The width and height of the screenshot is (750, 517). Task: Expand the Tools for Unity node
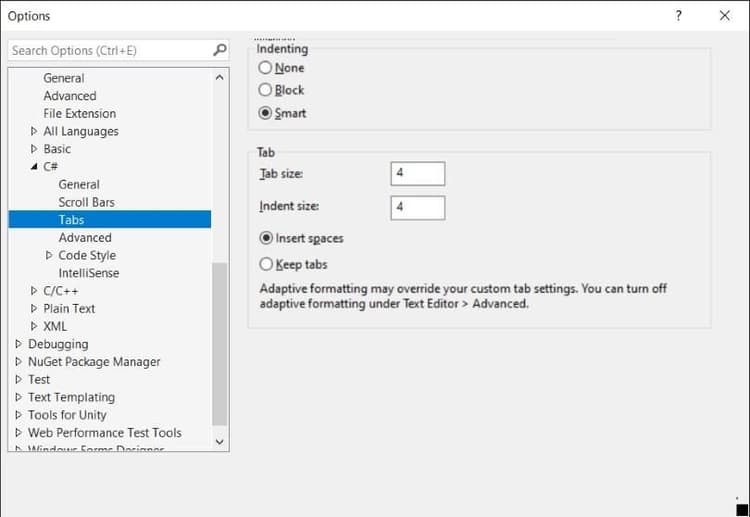(x=19, y=415)
